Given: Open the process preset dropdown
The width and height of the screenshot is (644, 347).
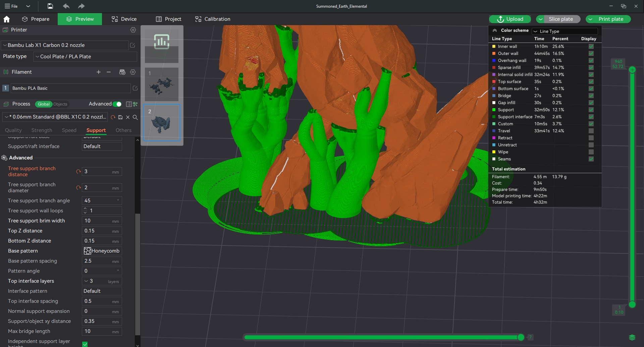Looking at the screenshot, I should point(55,117).
